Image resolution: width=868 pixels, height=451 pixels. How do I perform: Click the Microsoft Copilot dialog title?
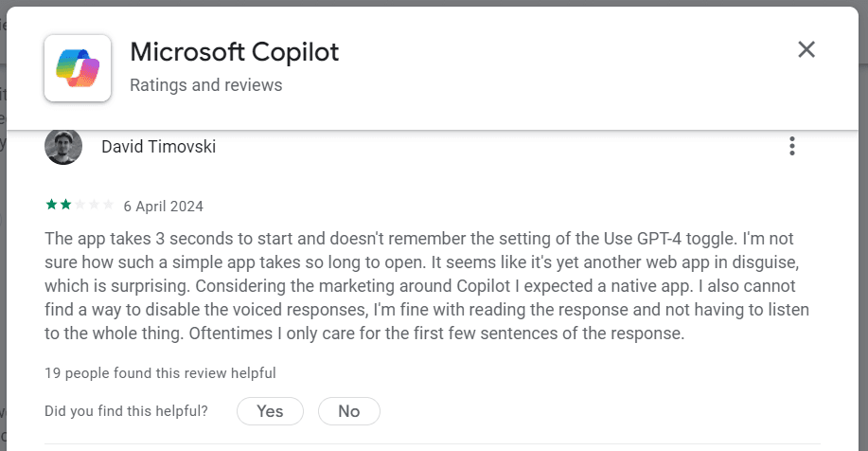tap(234, 52)
